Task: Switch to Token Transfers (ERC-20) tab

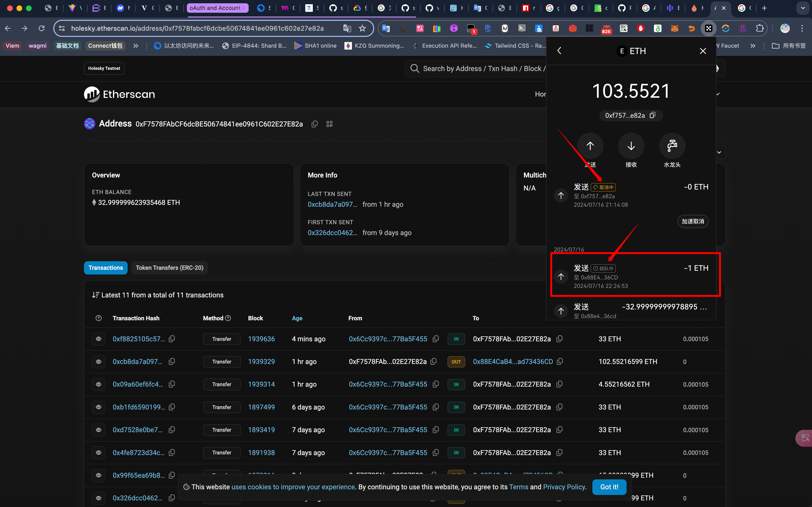Action: tap(170, 268)
